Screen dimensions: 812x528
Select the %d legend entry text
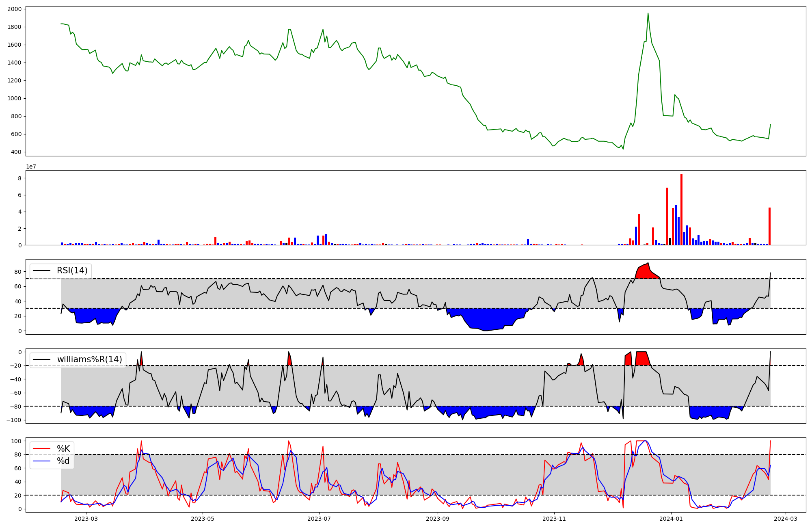click(63, 461)
